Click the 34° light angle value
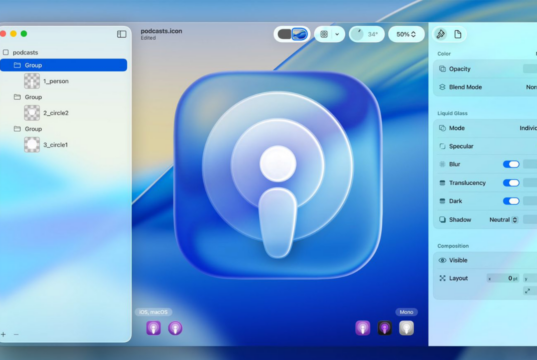Image resolution: width=537 pixels, height=360 pixels. coord(373,34)
